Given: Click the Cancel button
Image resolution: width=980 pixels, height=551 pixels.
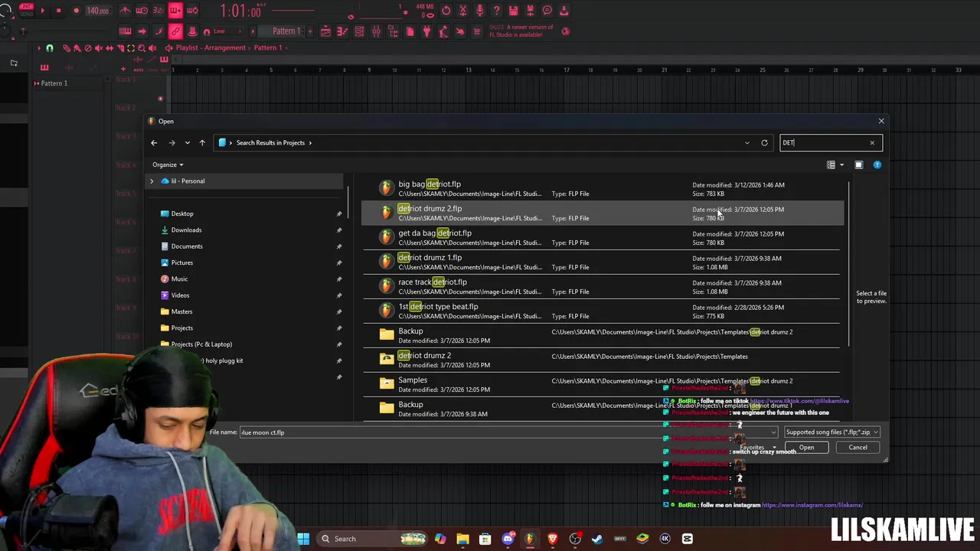Looking at the screenshot, I should 857,448.
